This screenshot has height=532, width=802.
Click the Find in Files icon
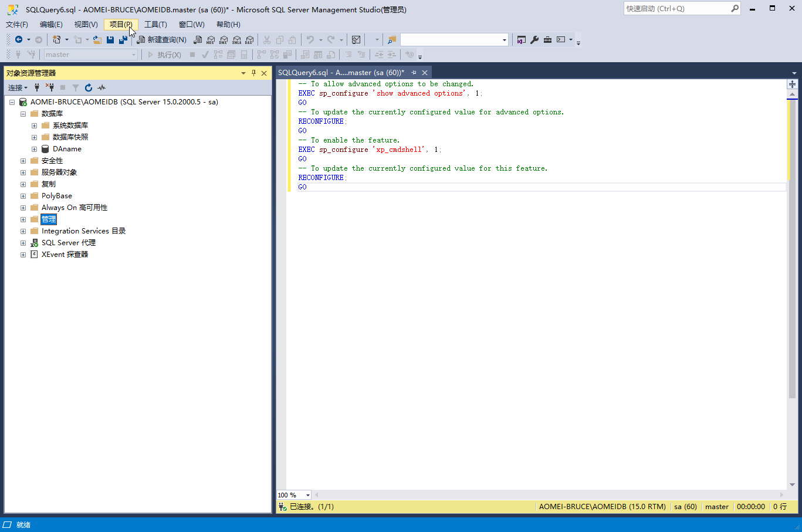coord(392,40)
